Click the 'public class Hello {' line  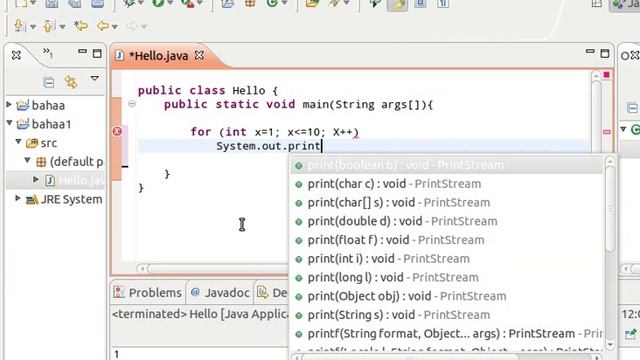tap(207, 90)
